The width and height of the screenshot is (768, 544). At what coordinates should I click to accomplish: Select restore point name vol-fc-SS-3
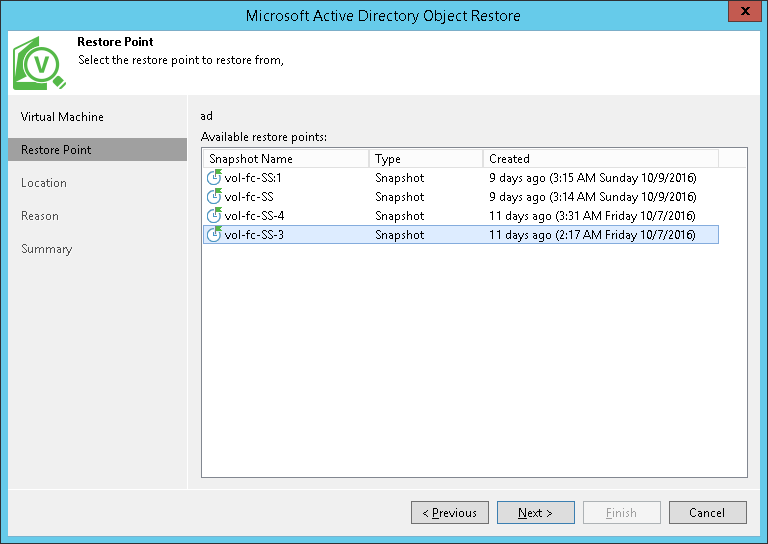[254, 235]
